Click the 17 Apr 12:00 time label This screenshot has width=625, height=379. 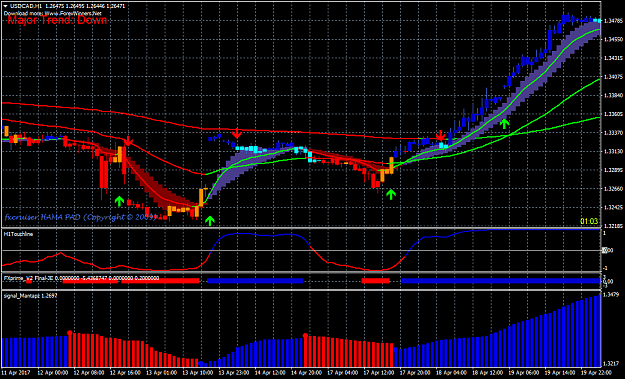coord(379,373)
